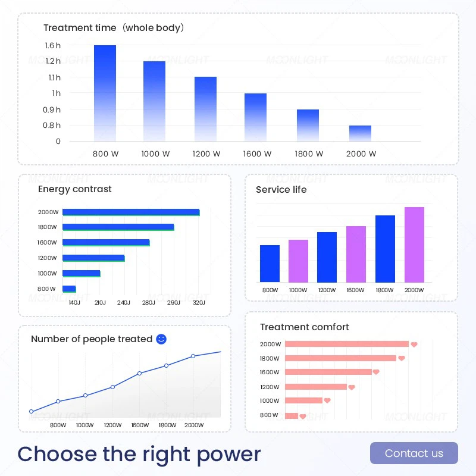
Task: Click the heart icon on 1000W comfort bar
Action: pyautogui.click(x=327, y=400)
